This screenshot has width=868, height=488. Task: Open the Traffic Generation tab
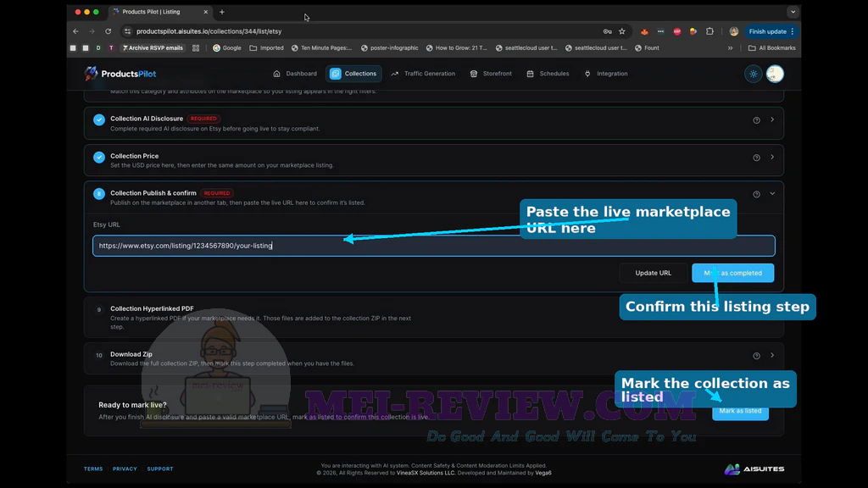tap(423, 74)
